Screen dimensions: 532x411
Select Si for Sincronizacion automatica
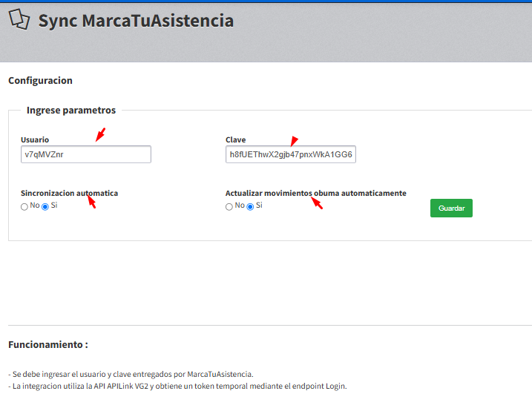45,206
